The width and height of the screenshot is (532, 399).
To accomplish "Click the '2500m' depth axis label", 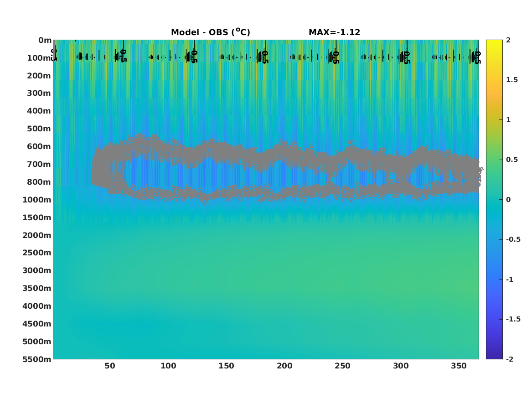I will [37, 253].
